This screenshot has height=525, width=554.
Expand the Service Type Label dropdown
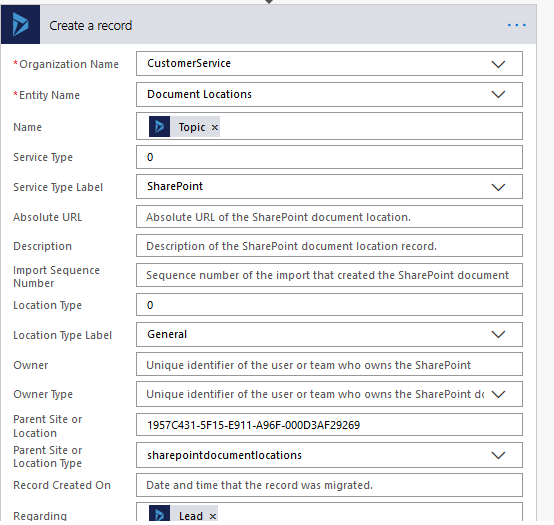pyautogui.click(x=498, y=187)
